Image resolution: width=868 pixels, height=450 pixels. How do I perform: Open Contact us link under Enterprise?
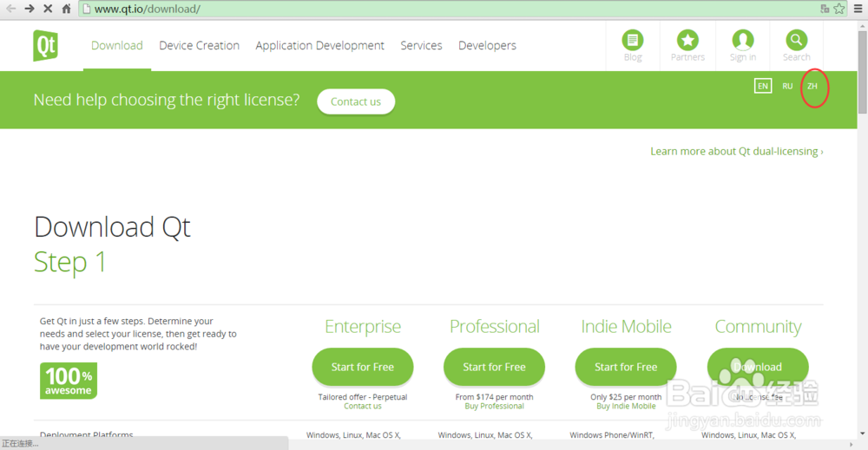click(x=363, y=406)
